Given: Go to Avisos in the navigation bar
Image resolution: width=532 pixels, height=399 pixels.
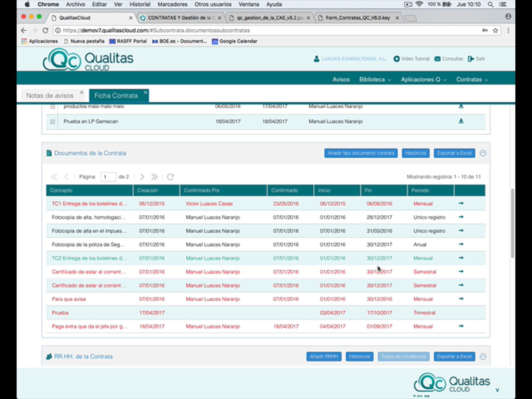Looking at the screenshot, I should click(341, 80).
